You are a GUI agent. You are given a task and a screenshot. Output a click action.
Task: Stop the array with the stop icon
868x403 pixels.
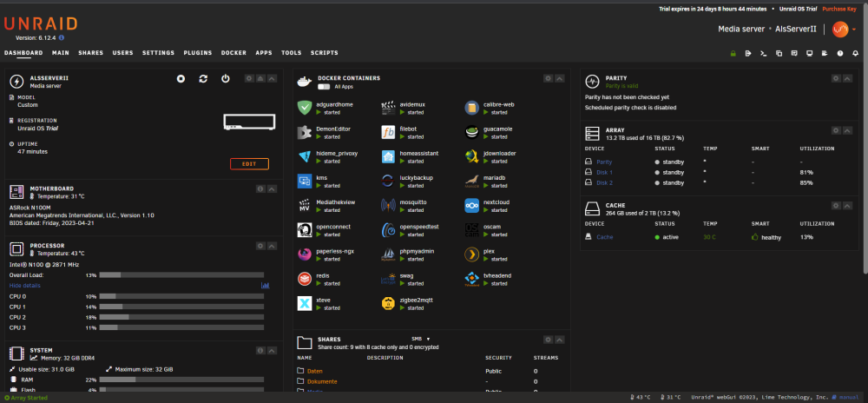coord(181,79)
